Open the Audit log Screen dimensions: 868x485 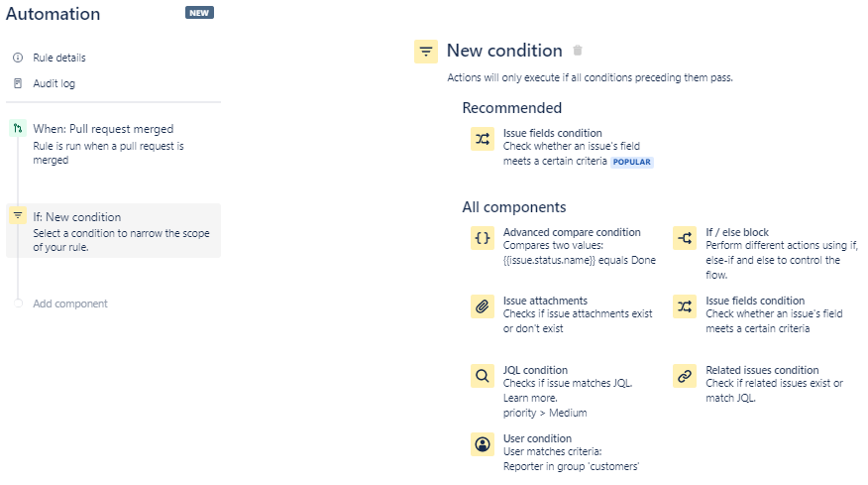[54, 83]
